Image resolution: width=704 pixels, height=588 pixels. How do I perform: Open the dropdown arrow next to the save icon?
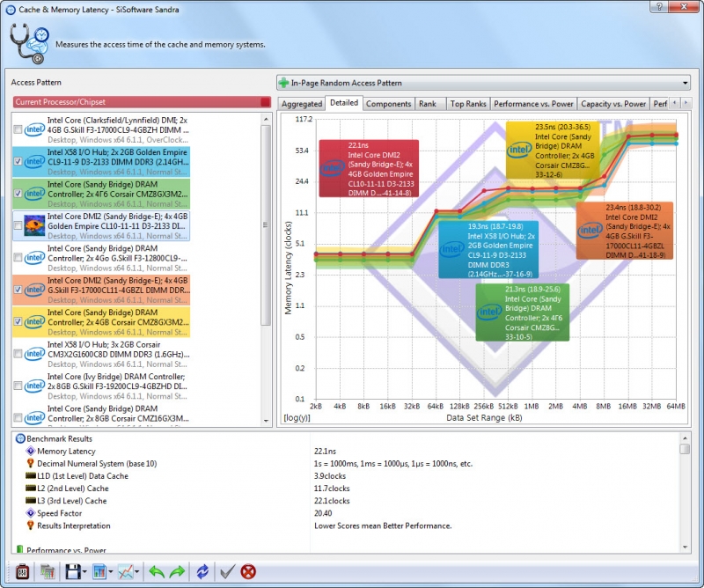[84, 572]
